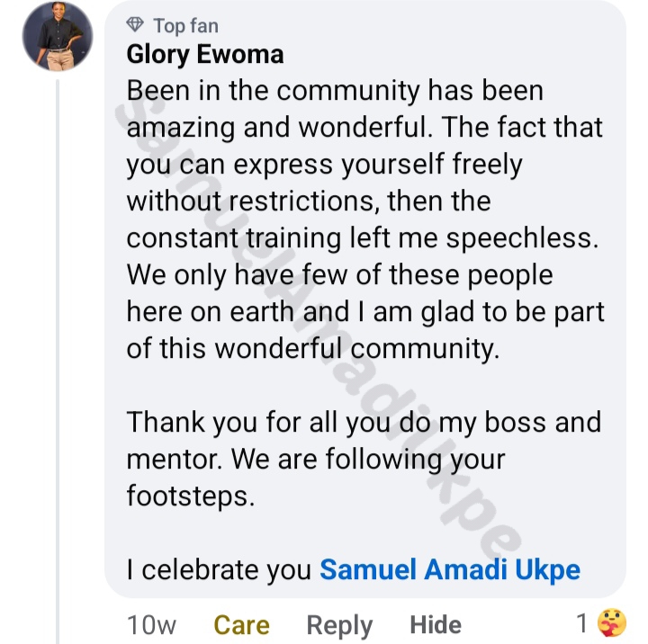Click the reaction count number 1
Screen dimensions: 648x644
coord(582,622)
